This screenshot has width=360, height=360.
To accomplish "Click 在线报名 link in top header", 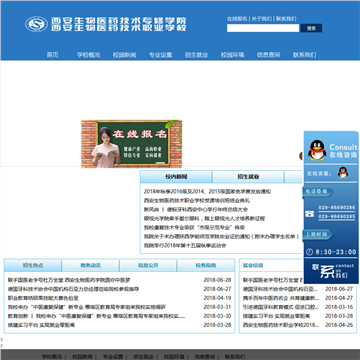I will tap(237, 19).
